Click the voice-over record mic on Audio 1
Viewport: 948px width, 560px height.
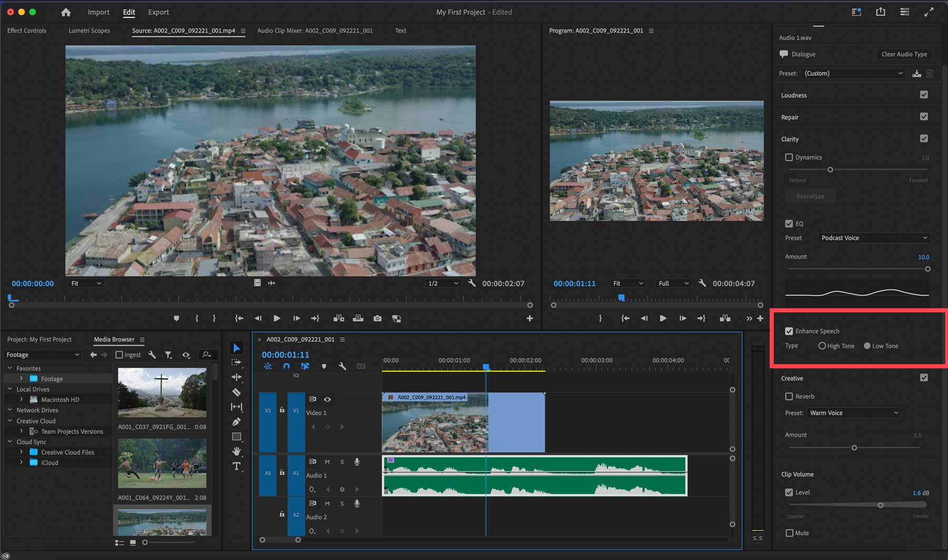click(357, 462)
